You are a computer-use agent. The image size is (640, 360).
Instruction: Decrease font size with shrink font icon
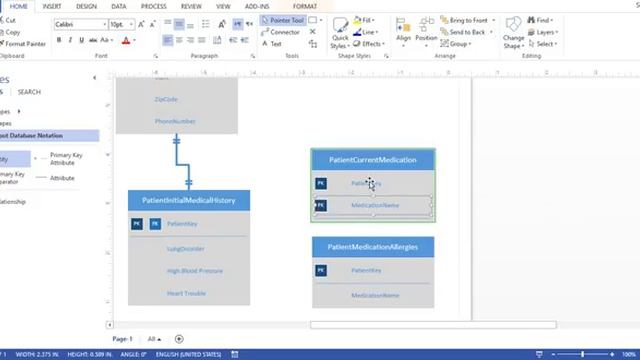pos(153,24)
